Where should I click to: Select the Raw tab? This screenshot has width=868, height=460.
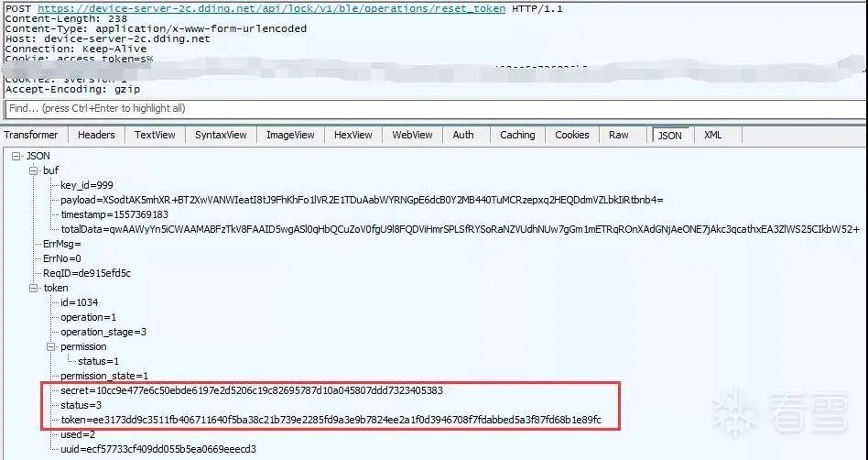[619, 135]
